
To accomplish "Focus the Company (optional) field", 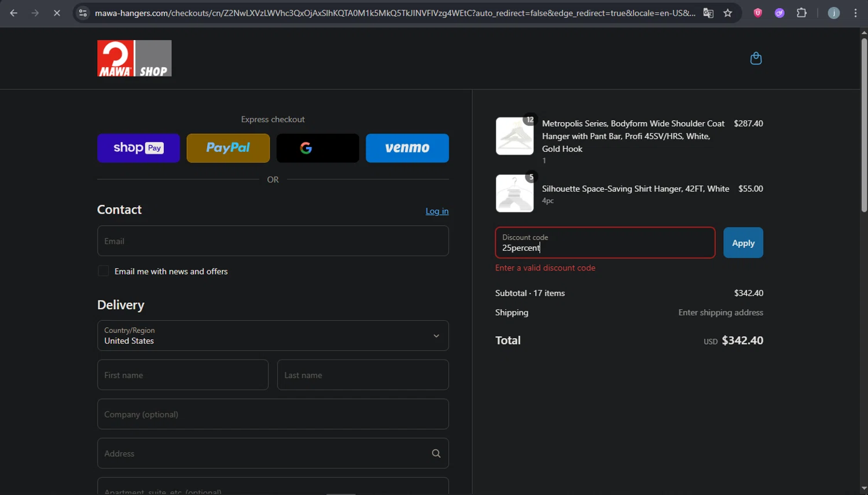I will (x=273, y=414).
